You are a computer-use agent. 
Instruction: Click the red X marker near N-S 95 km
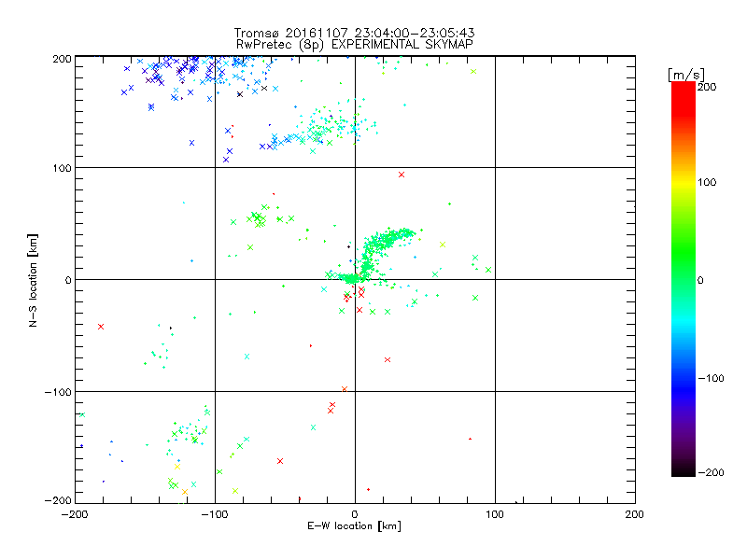[x=402, y=175]
